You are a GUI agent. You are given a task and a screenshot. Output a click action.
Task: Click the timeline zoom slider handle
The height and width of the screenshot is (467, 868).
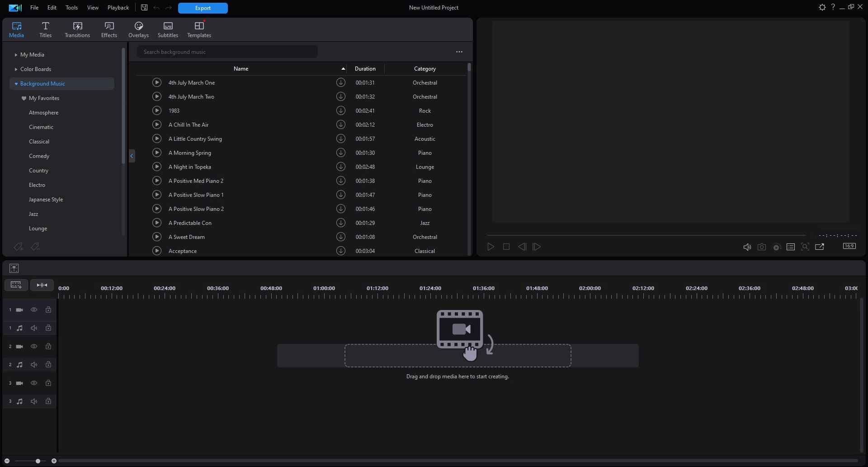click(x=38, y=461)
